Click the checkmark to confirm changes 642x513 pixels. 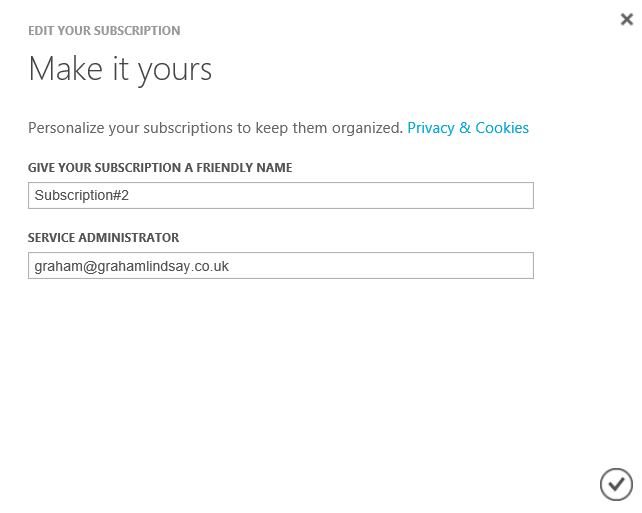616,484
